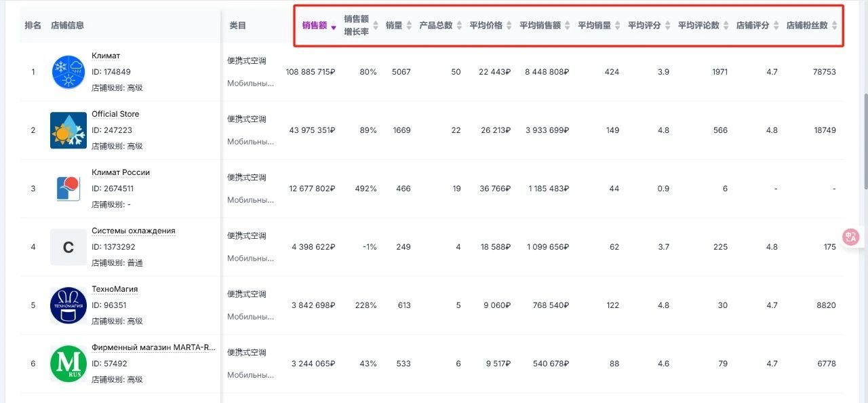The width and height of the screenshot is (868, 403).
Task: Click the Климат store logo icon
Action: tap(68, 72)
